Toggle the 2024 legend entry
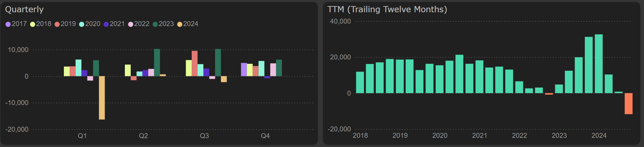The width and height of the screenshot is (644, 147). pyautogui.click(x=188, y=24)
